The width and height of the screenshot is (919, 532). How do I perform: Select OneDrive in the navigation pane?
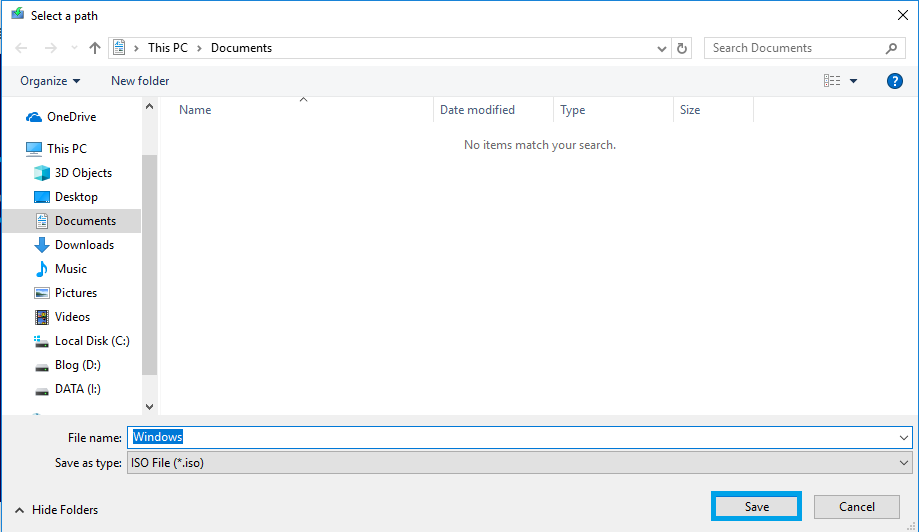(72, 117)
